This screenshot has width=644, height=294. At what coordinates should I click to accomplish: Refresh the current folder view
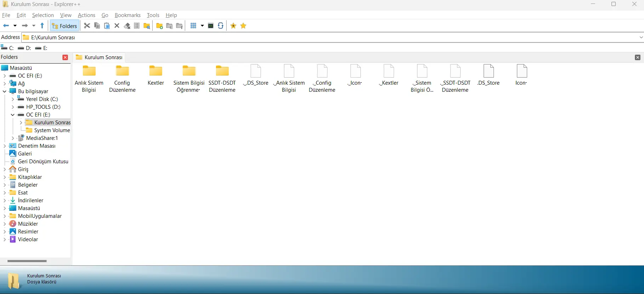pyautogui.click(x=221, y=26)
